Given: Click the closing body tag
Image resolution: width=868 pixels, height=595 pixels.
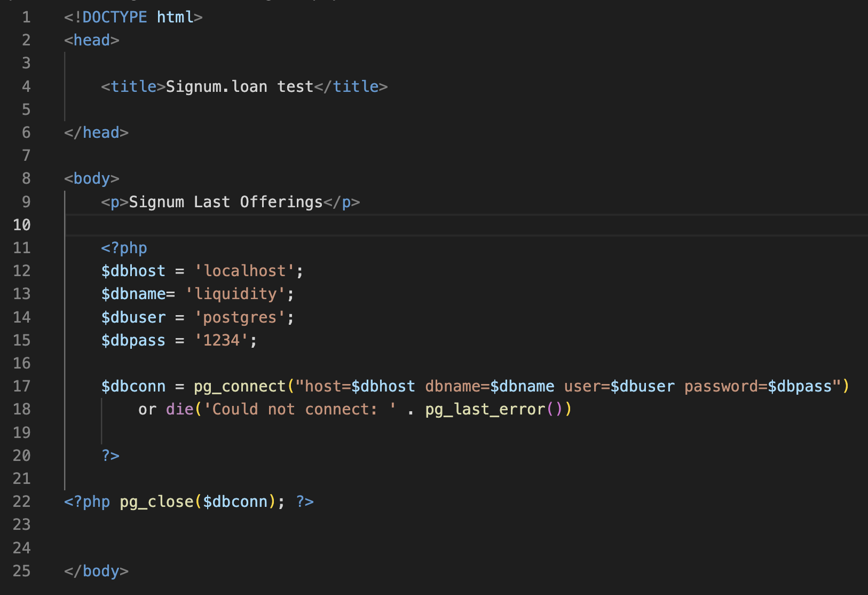Looking at the screenshot, I should [x=96, y=571].
